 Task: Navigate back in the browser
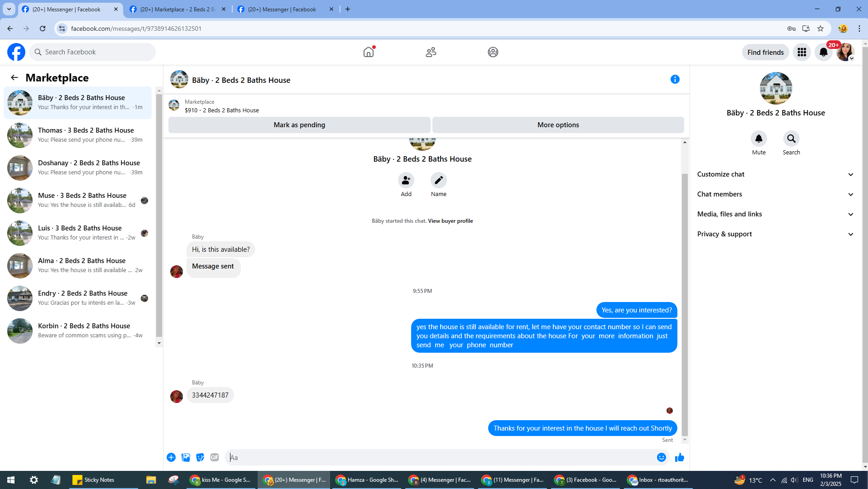(10, 29)
